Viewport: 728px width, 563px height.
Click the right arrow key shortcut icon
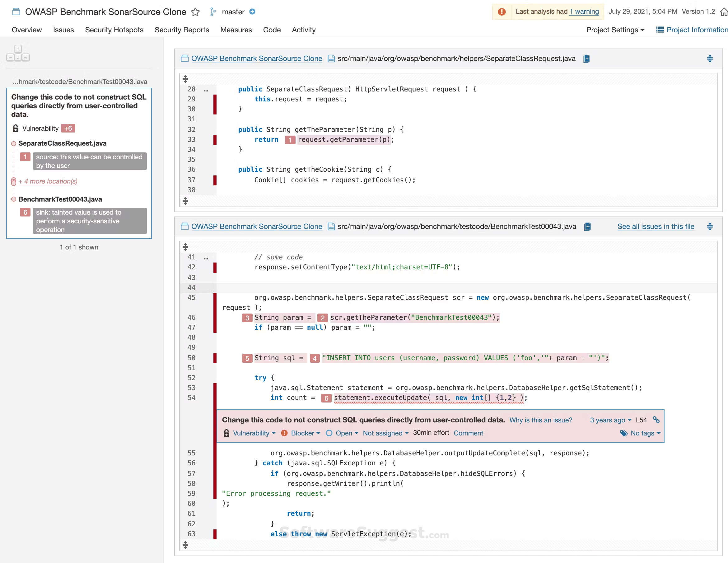(x=26, y=57)
